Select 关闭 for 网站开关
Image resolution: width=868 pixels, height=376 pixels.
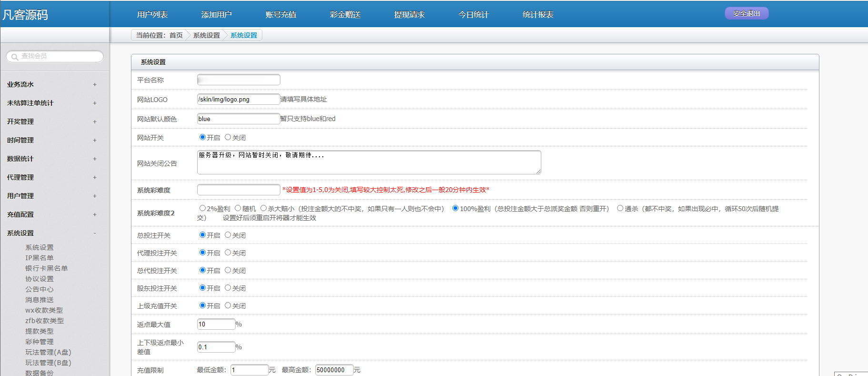(228, 137)
